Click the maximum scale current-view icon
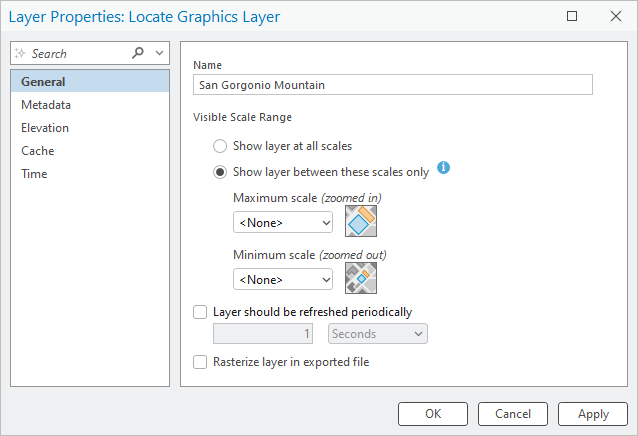The width and height of the screenshot is (638, 436). pos(360,222)
